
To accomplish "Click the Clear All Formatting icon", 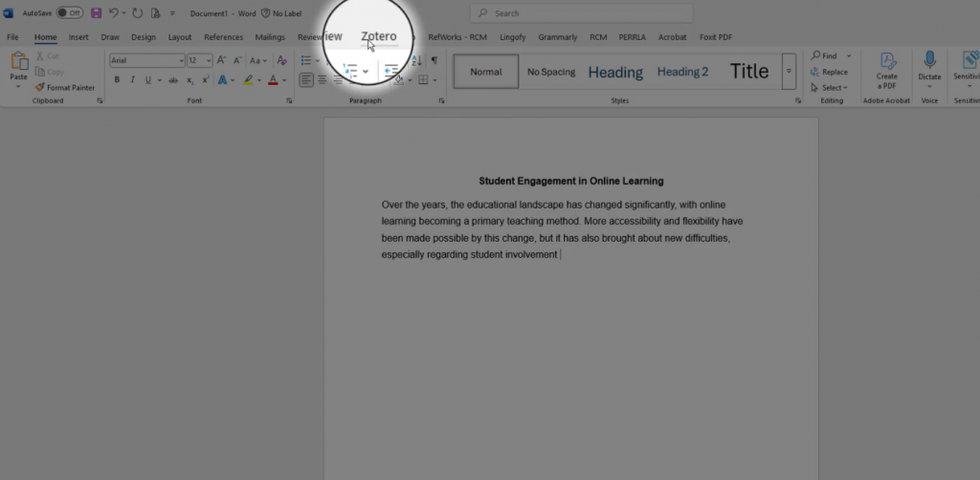I will pos(281,60).
